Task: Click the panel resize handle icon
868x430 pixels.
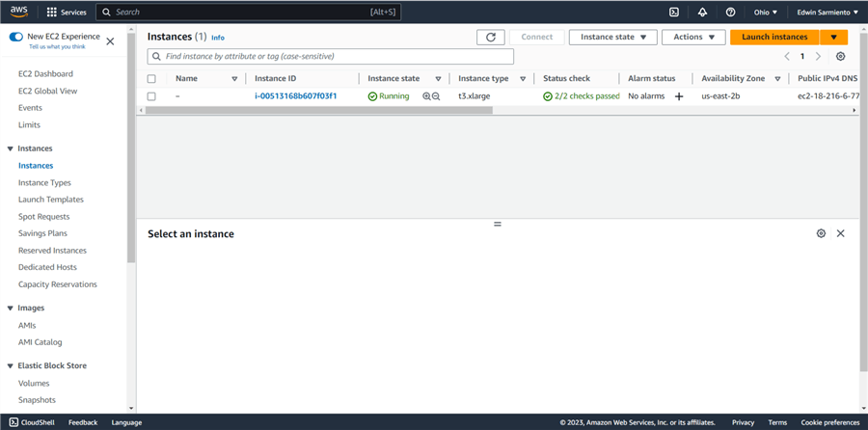Action: (497, 224)
